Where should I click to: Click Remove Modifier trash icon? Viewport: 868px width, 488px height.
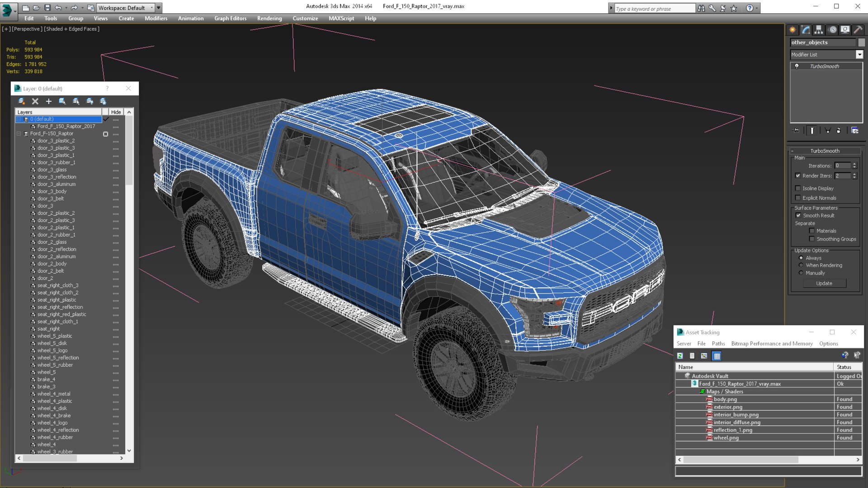click(839, 130)
